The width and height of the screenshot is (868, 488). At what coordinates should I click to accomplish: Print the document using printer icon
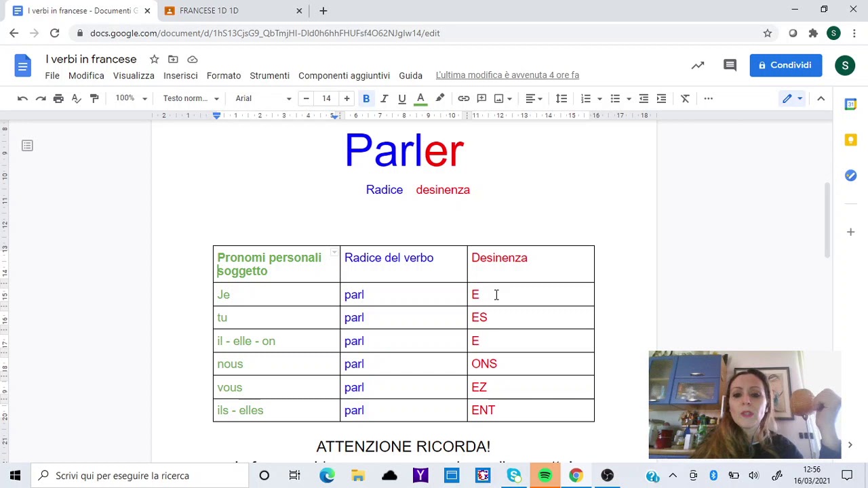tap(58, 98)
